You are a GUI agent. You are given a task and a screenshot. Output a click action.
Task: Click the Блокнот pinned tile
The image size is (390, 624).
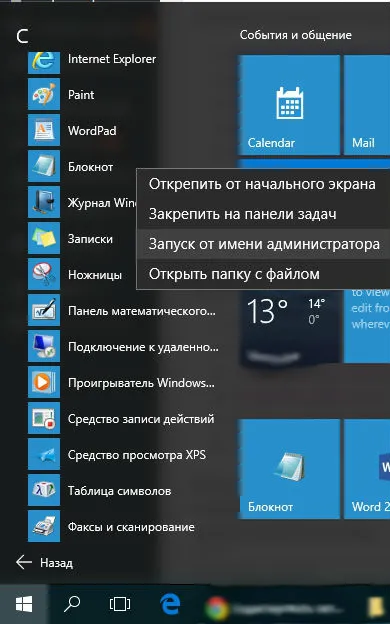pos(289,469)
